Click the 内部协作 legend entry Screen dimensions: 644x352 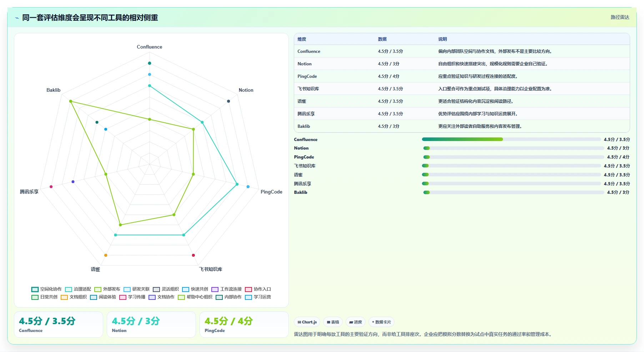[x=228, y=297]
